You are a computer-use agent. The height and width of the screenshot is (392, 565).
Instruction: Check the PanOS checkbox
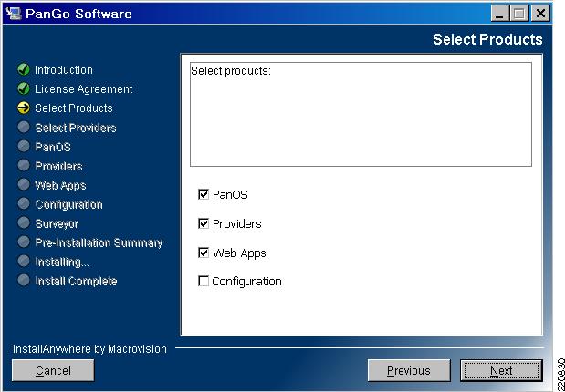204,195
